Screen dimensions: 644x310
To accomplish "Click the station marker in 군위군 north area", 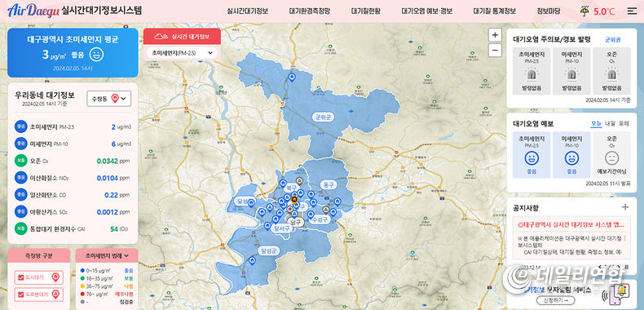I will pyautogui.click(x=292, y=77).
